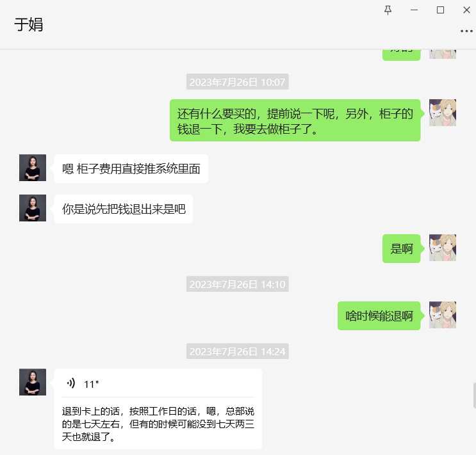Click the chat scrollbar handle on the right
This screenshot has width=476, height=455.
[474, 395]
